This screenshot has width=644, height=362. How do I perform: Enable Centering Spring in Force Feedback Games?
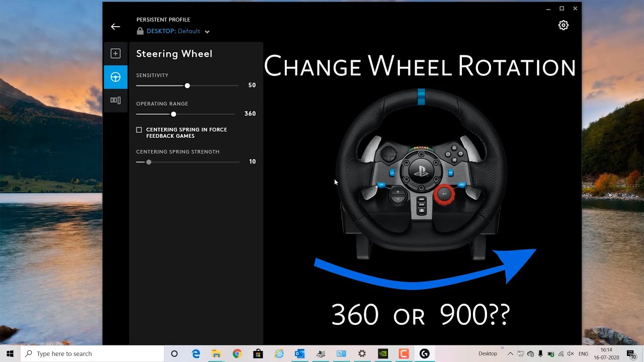click(x=139, y=130)
